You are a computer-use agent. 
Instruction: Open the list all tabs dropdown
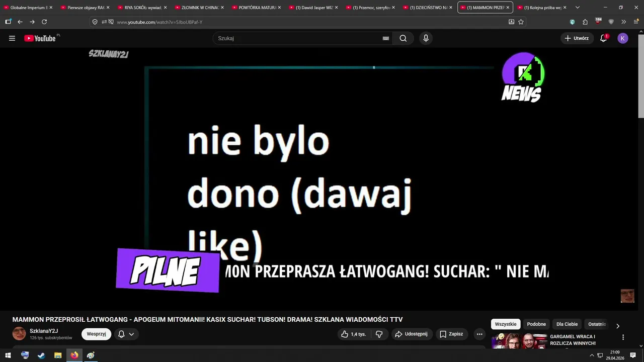pyautogui.click(x=577, y=8)
